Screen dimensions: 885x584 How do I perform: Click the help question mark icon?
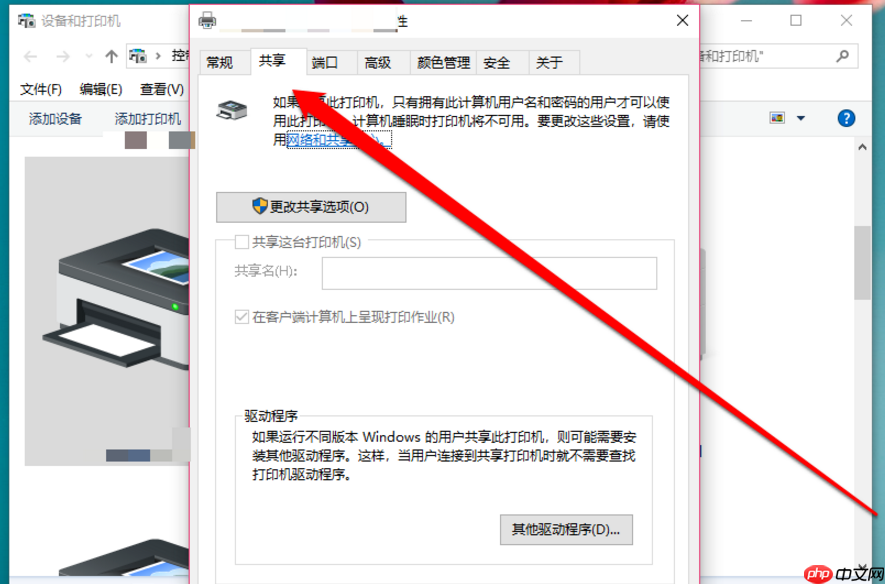click(846, 117)
